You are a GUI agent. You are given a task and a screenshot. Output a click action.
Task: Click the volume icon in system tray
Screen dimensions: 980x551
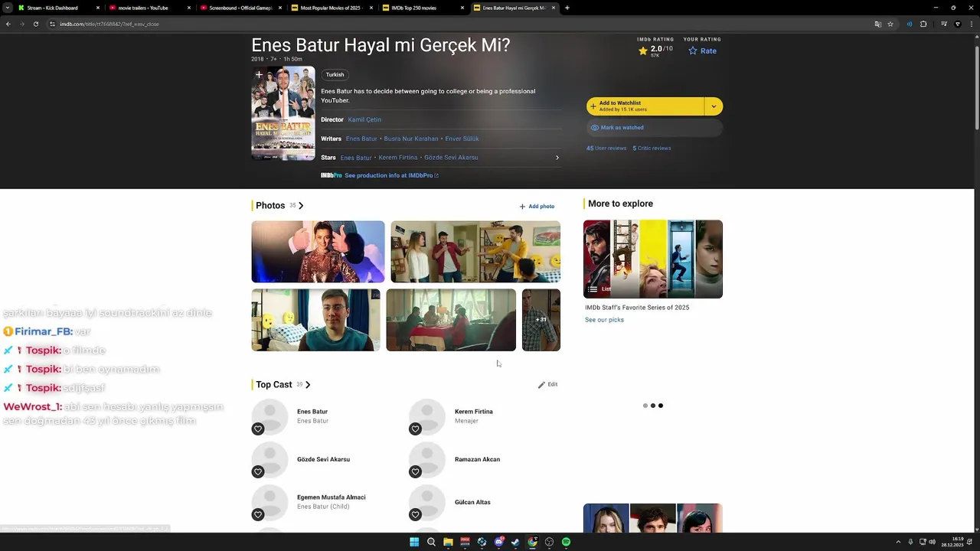coord(932,542)
